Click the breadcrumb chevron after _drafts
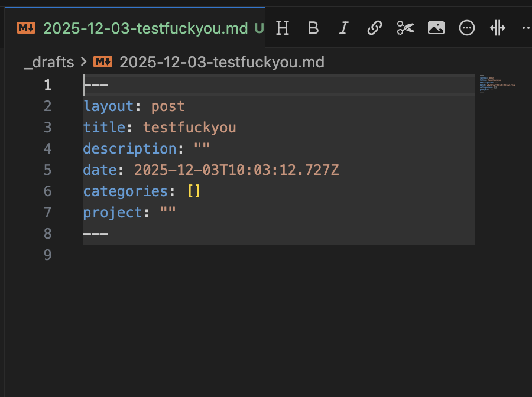Viewport: 532px width, 397px height. pyautogui.click(x=83, y=62)
